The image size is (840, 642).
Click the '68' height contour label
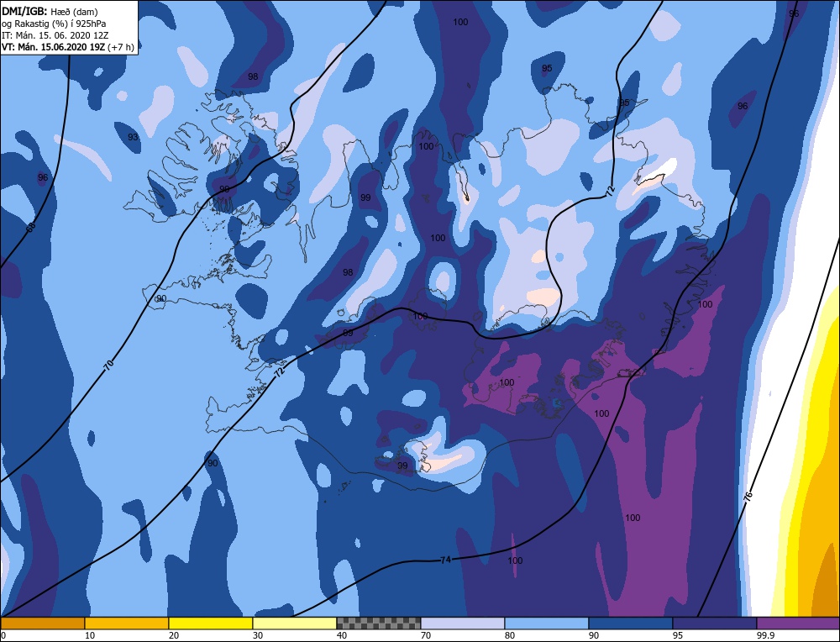[31, 227]
